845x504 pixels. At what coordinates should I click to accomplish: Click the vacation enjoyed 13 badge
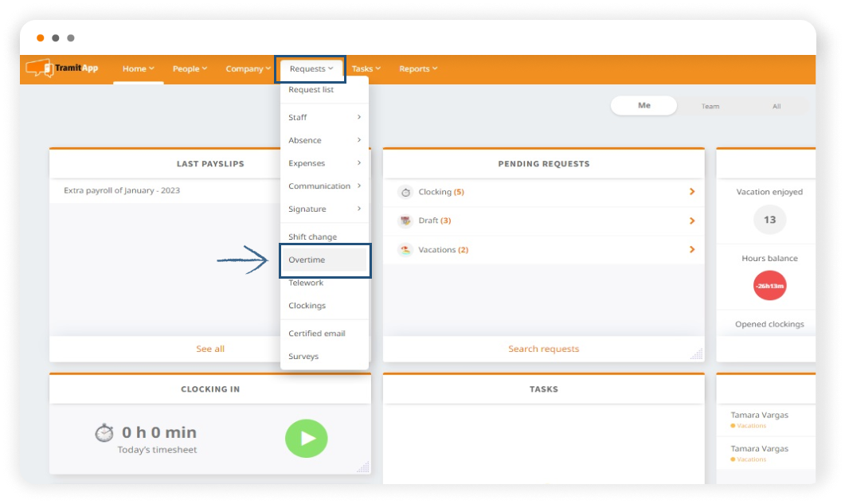[x=769, y=220]
